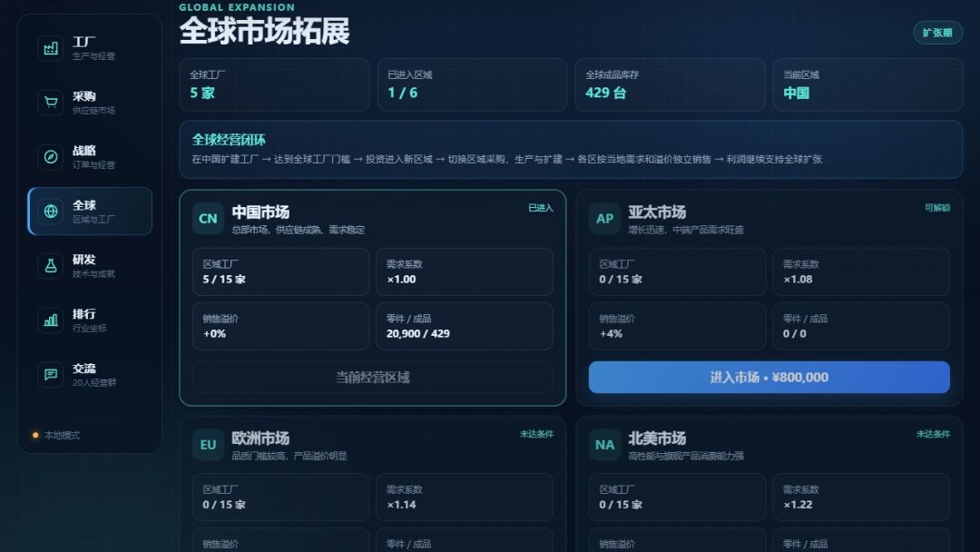Open the 采购 supply market menu item
980x552 pixels.
click(x=90, y=103)
